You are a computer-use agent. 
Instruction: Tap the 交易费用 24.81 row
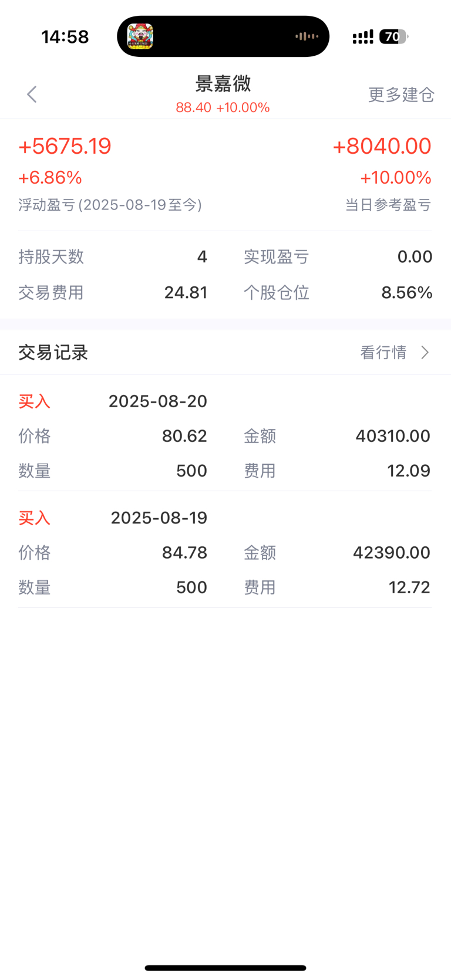113,292
